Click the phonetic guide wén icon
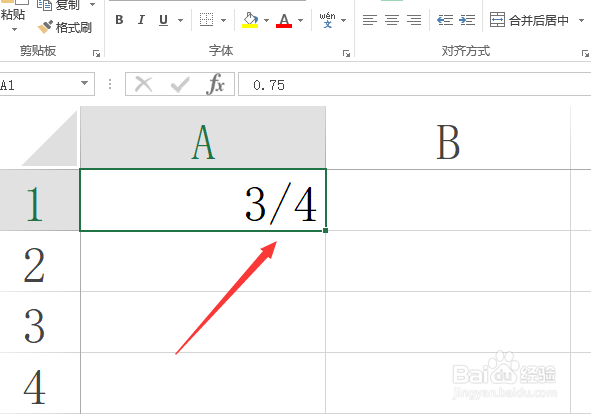The height and width of the screenshot is (414, 591). (x=327, y=20)
